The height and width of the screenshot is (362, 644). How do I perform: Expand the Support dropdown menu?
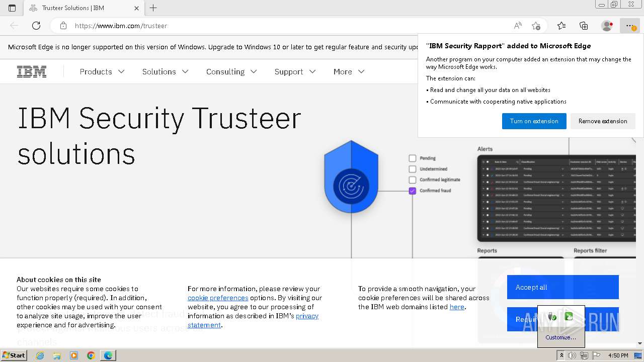pos(295,71)
